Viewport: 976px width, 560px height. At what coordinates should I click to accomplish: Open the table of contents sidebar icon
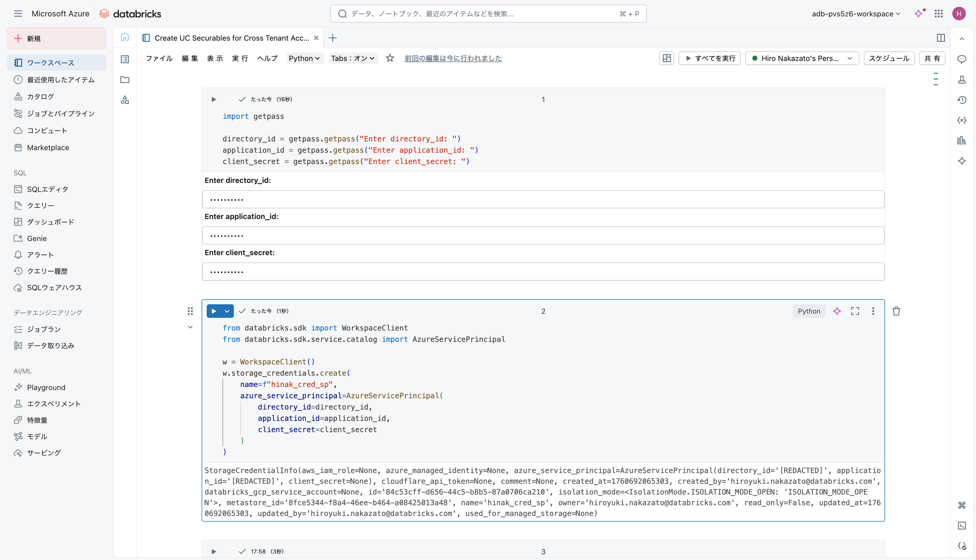[125, 59]
